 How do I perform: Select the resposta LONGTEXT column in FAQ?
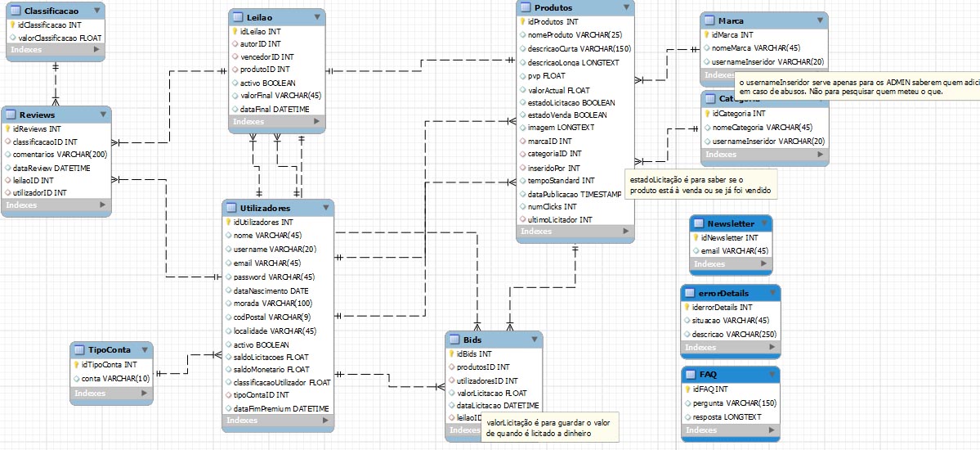tap(727, 417)
